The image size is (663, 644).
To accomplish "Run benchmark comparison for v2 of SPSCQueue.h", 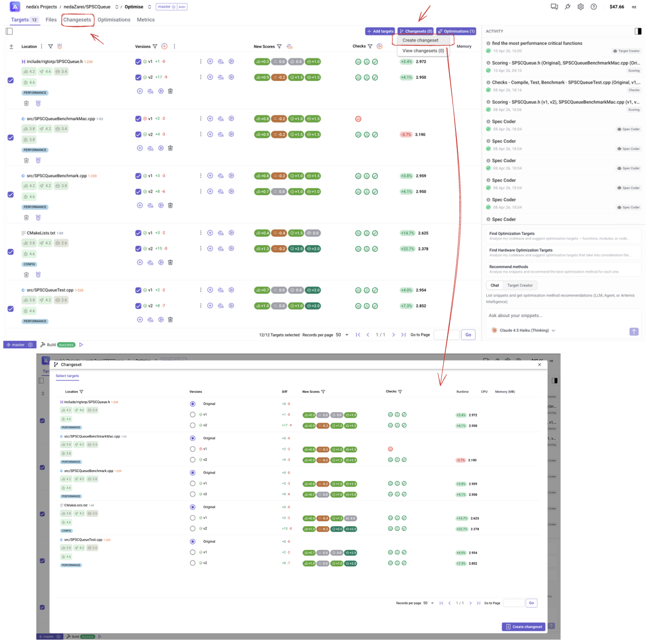I will tap(221, 77).
